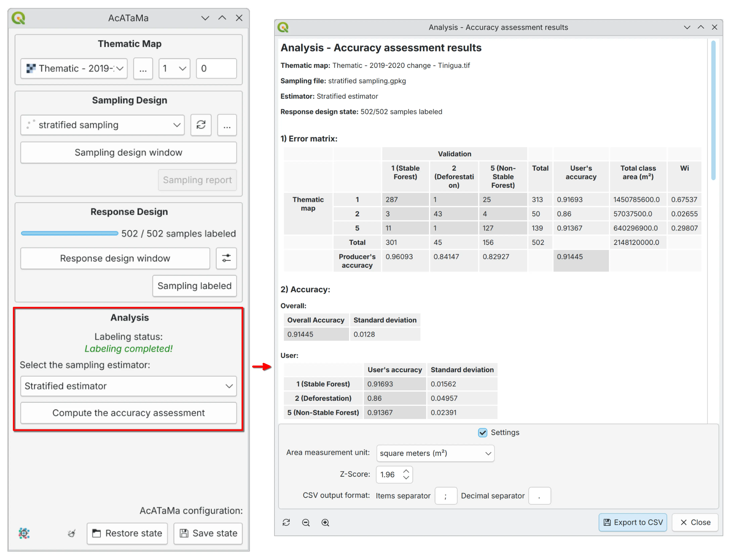Viewport: 732px width, 560px height.
Task: Click the refresh icon in results window
Action: 286,522
